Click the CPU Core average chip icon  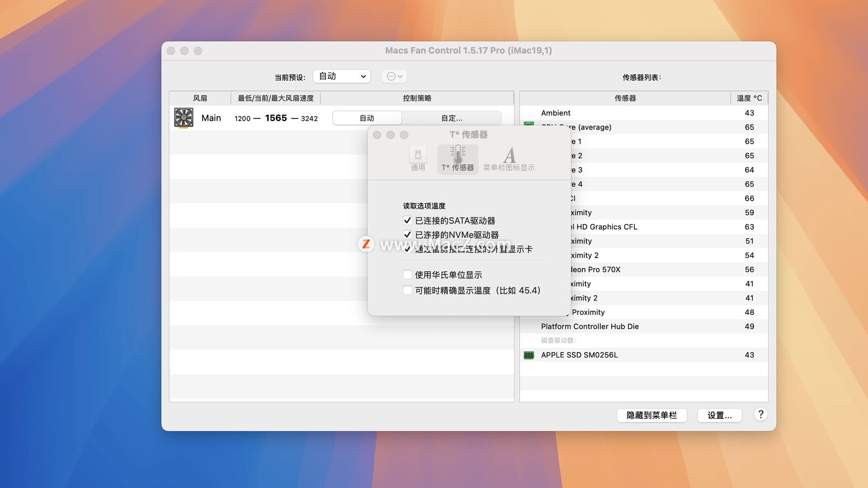pyautogui.click(x=529, y=124)
